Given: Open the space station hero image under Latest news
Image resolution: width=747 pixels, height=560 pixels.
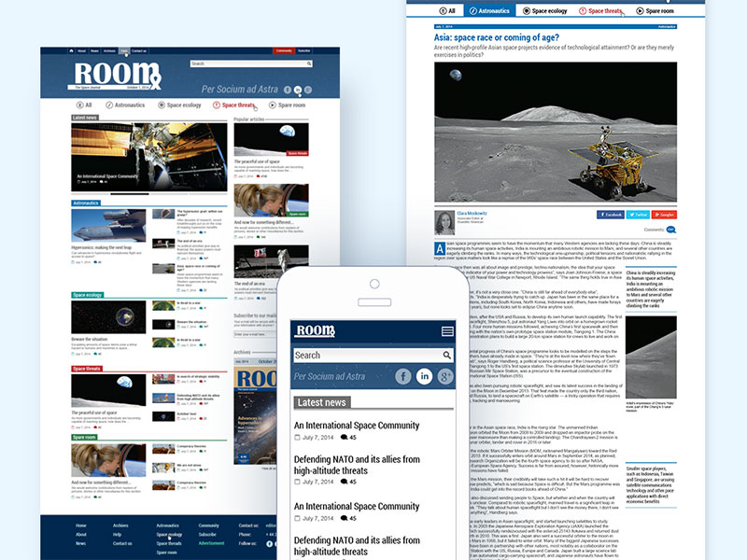Looking at the screenshot, I should coord(149,157).
